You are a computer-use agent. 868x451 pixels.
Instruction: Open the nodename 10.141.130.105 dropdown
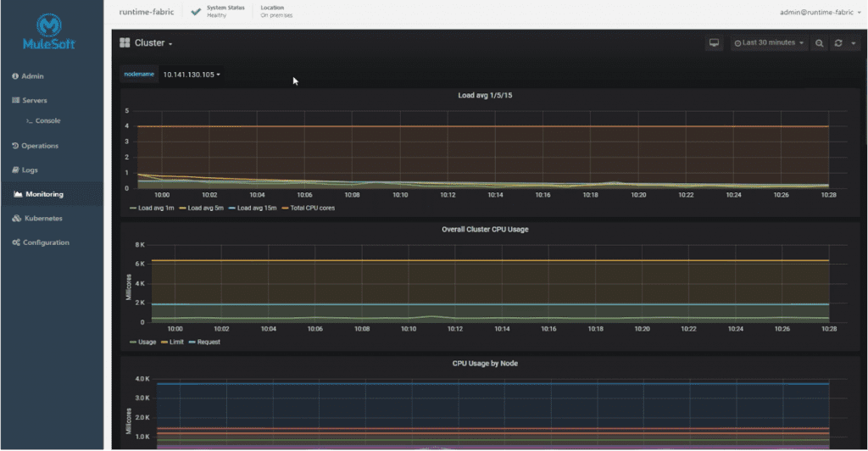coord(192,75)
